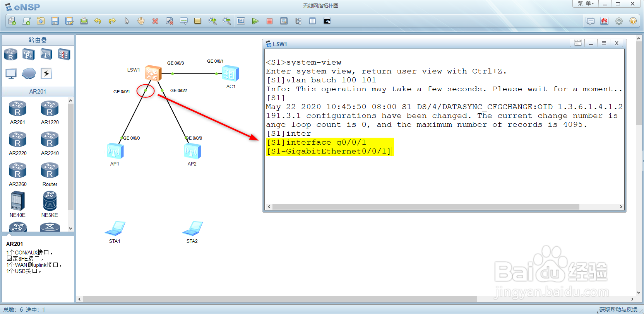Select the PC terminal category

pos(11,73)
